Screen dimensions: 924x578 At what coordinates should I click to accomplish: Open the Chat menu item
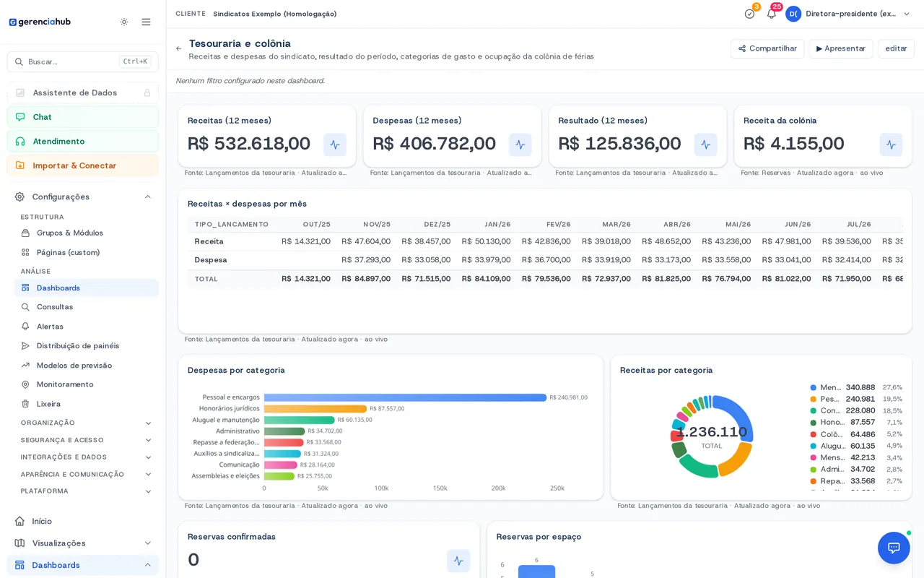83,117
